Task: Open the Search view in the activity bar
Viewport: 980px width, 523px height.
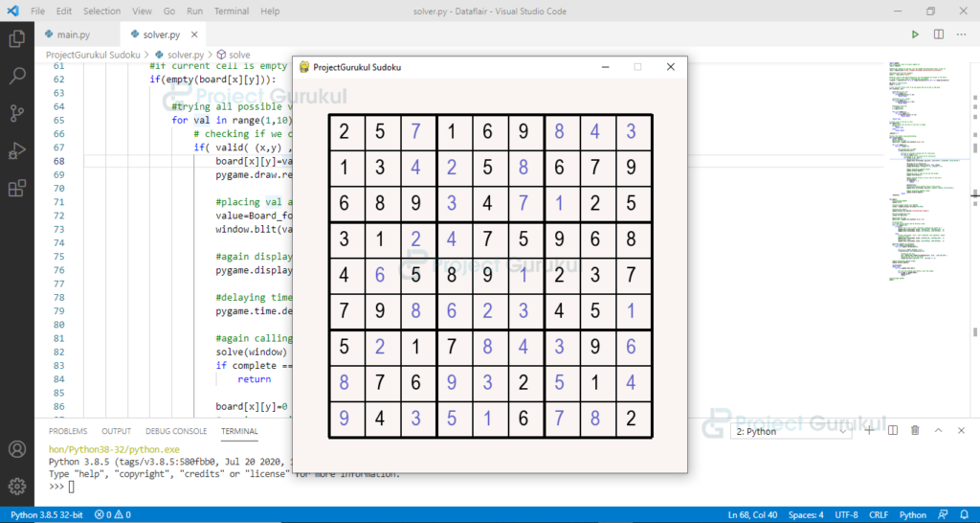Action: tap(16, 77)
